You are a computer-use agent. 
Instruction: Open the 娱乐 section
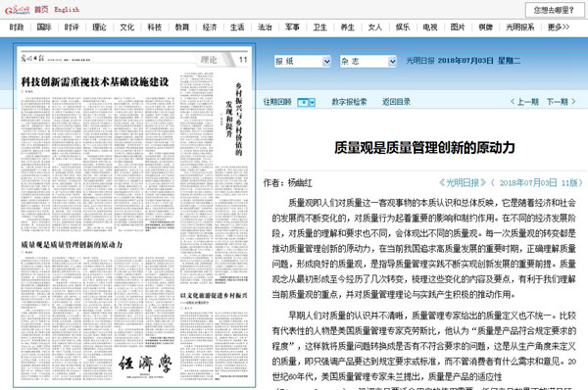point(403,27)
